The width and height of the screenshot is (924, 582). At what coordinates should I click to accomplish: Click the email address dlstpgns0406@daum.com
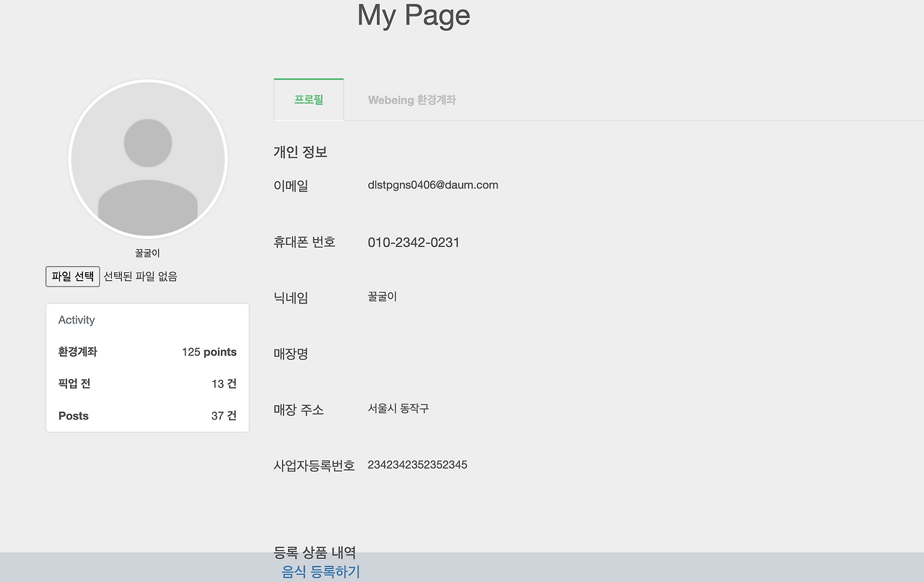tap(432, 185)
